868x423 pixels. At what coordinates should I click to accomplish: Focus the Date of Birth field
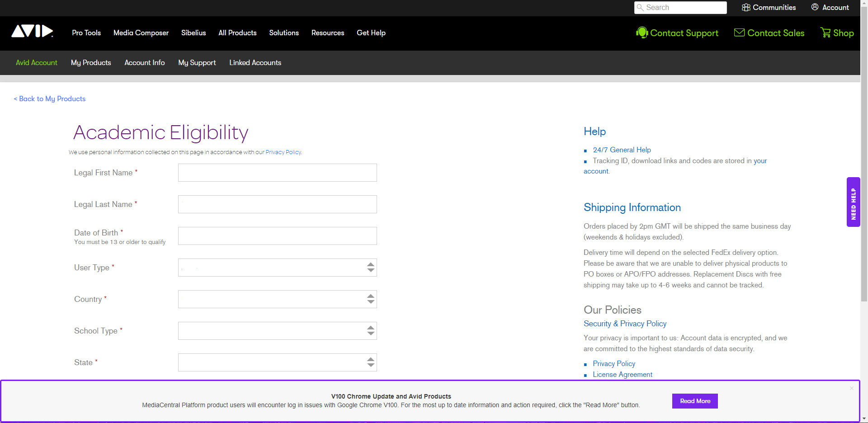pos(278,236)
